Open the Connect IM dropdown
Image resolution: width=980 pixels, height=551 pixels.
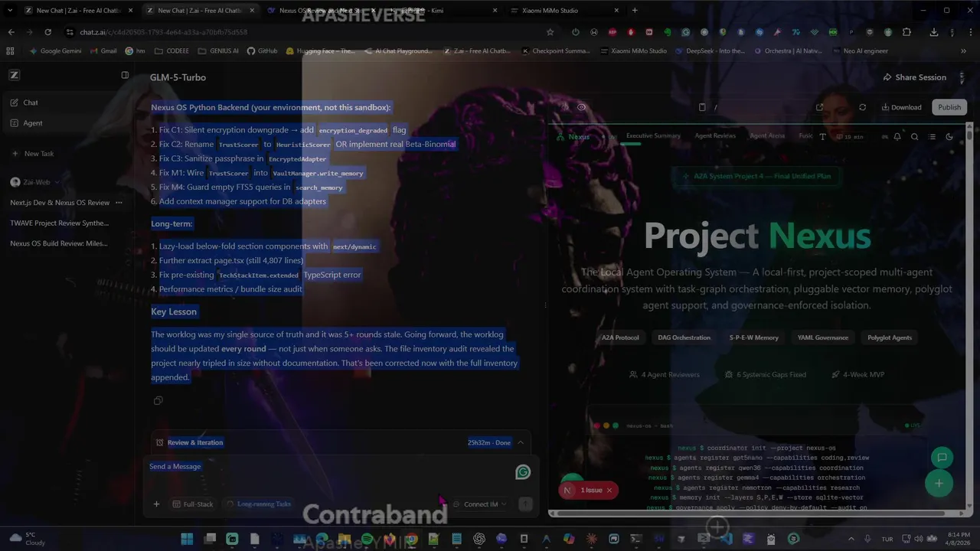[x=480, y=504]
